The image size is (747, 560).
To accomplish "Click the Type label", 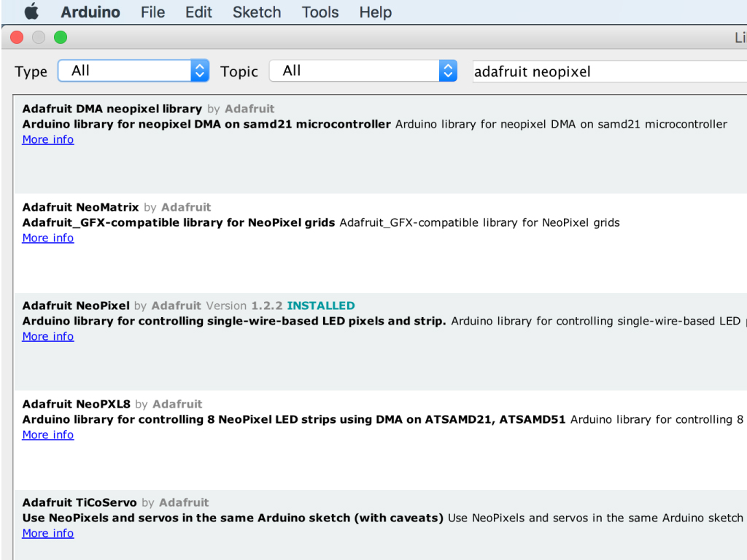I will click(x=31, y=71).
